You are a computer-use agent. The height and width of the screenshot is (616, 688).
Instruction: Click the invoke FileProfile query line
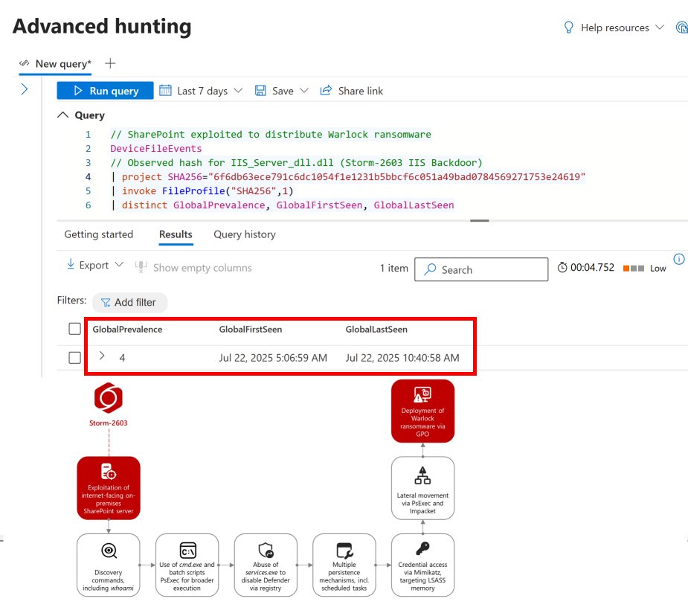point(202,191)
